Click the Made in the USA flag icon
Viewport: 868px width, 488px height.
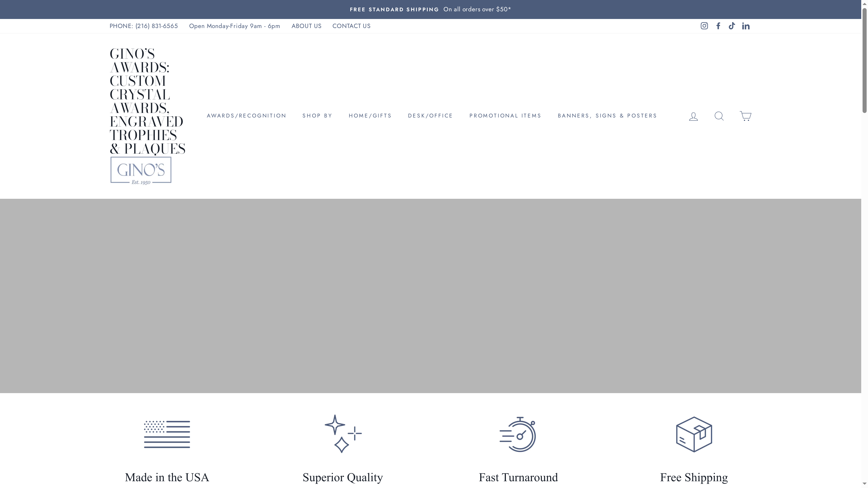click(167, 434)
